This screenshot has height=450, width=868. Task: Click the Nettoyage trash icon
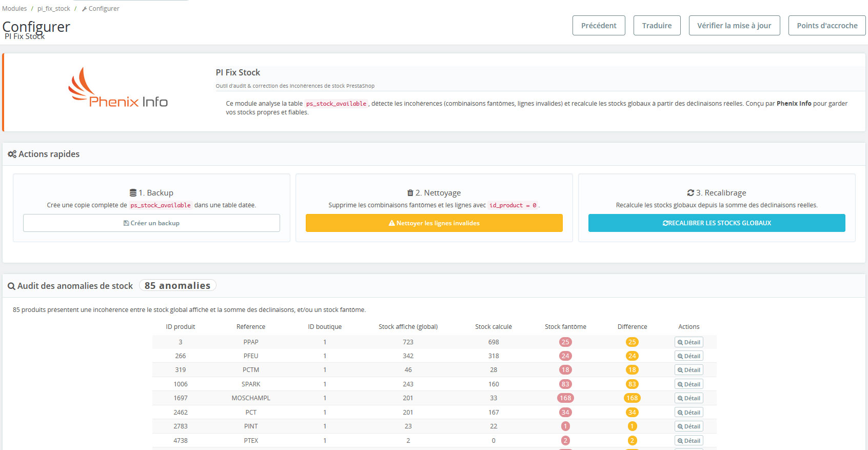click(x=410, y=193)
